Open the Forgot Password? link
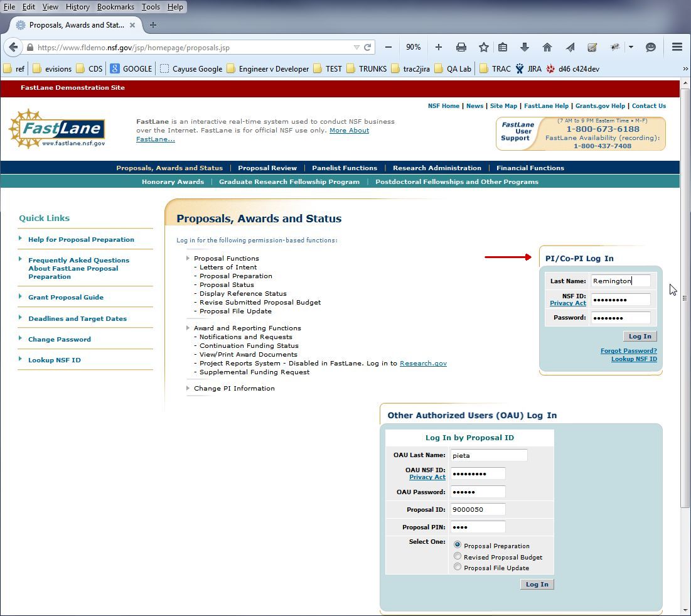This screenshot has width=691, height=616. coord(628,351)
